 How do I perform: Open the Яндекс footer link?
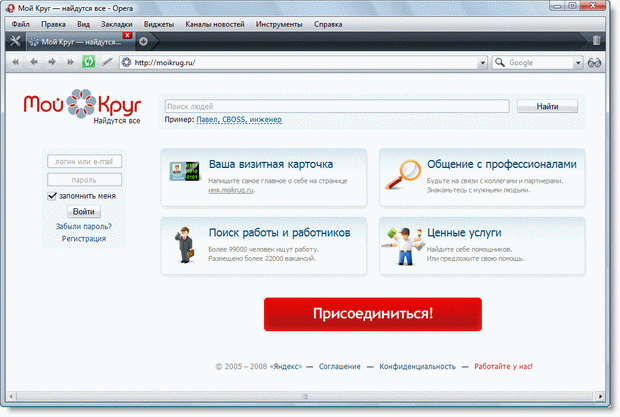click(287, 366)
